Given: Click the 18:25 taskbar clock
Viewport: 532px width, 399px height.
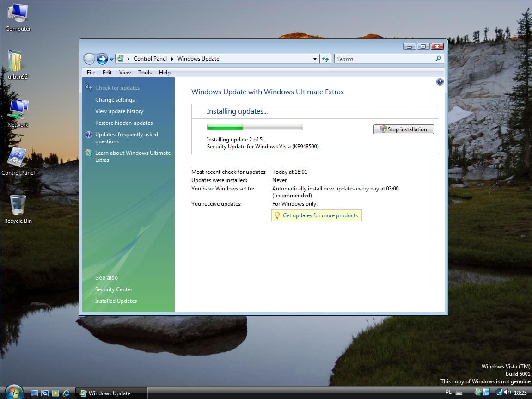Looking at the screenshot, I should point(520,393).
